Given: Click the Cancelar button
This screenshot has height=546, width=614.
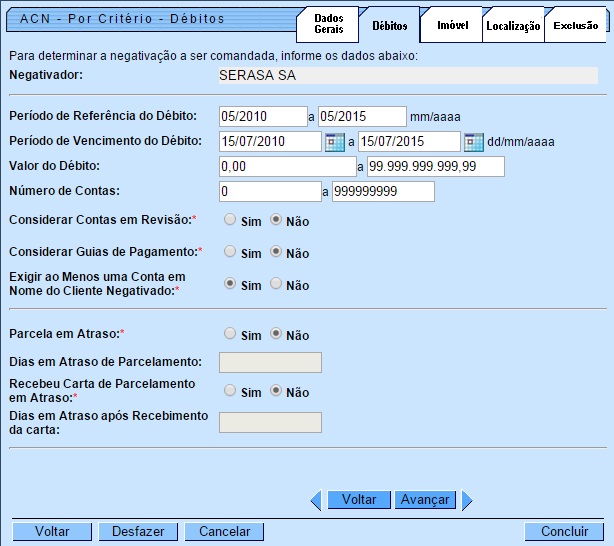Looking at the screenshot, I should pyautogui.click(x=224, y=532).
